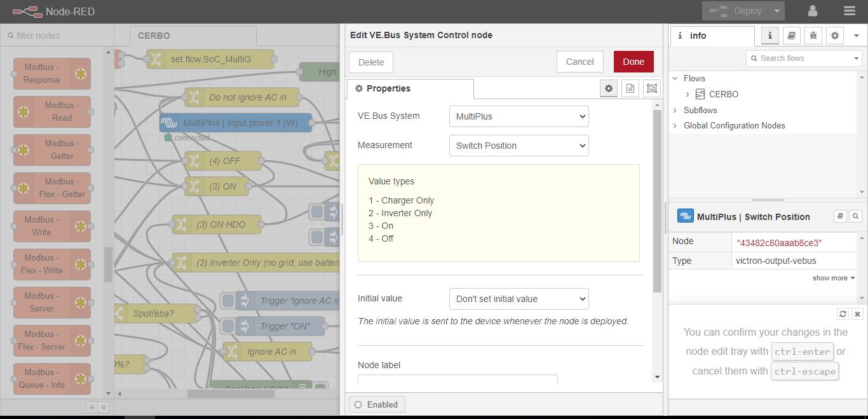Select the MultiPlus Input power 1 (W) node
Image resolution: width=868 pixels, height=419 pixels.
[x=236, y=123]
